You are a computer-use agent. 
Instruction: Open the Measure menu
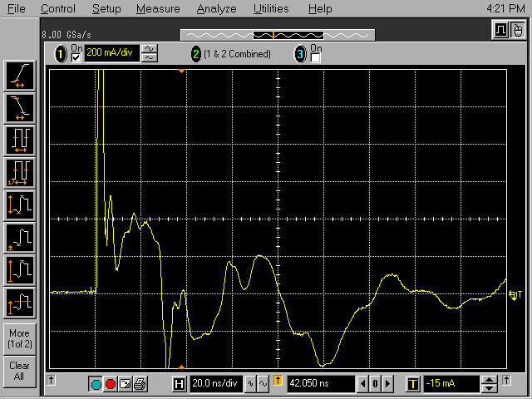158,8
